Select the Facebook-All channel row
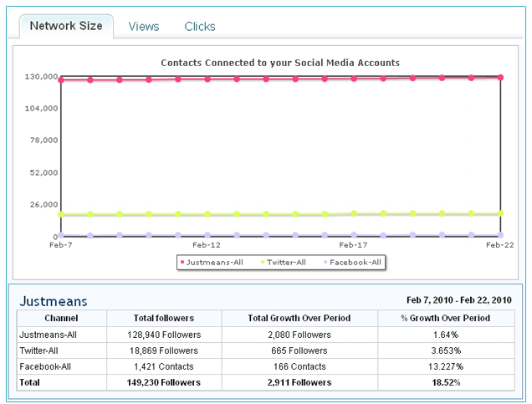Viewport: 532px width, 404px height. tap(266, 366)
